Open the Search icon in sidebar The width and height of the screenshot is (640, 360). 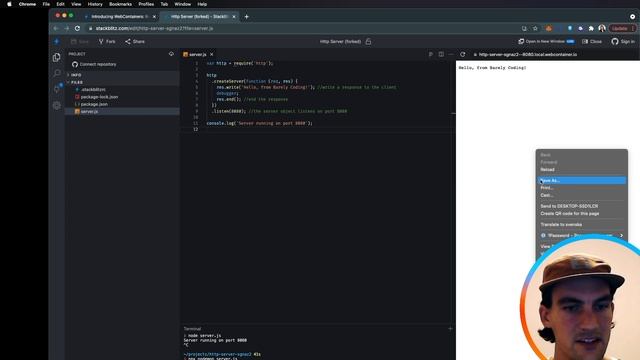(57, 73)
